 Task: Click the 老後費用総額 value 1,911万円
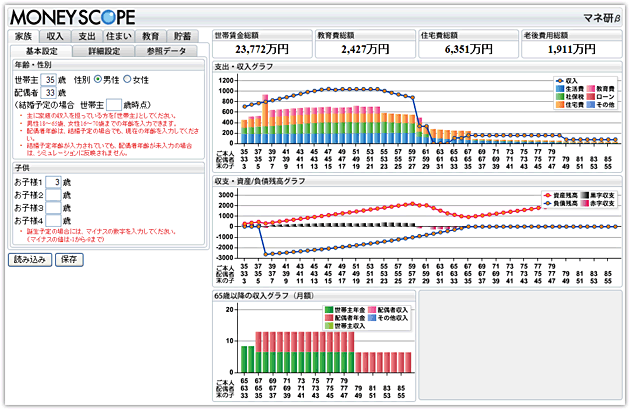(x=571, y=49)
